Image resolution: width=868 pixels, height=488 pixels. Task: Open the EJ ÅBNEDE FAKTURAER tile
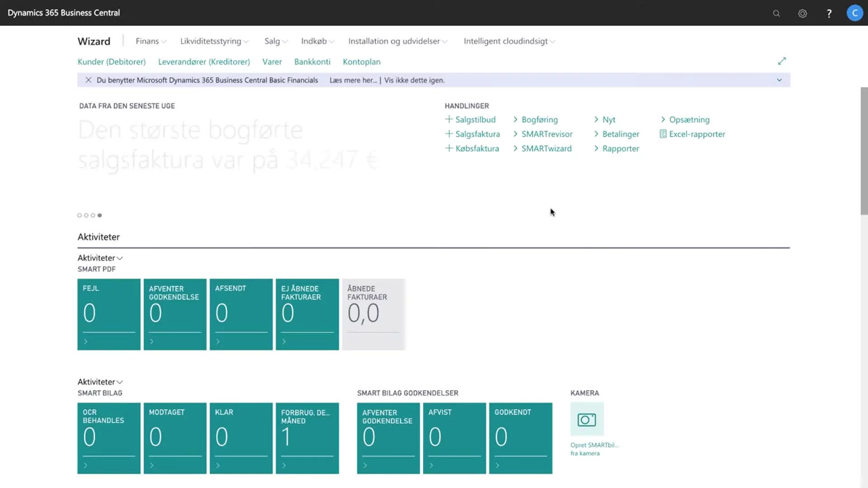click(x=307, y=314)
